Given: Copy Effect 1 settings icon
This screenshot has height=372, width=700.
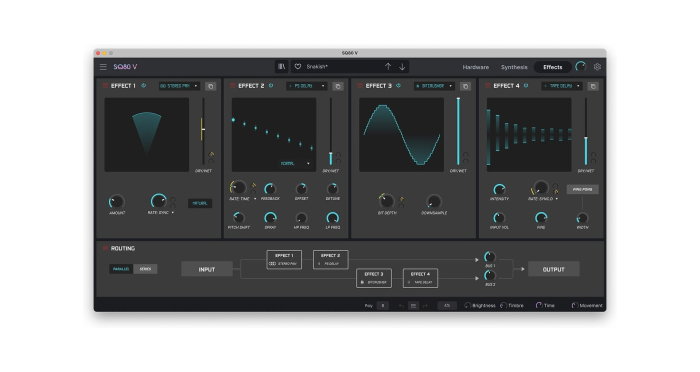Looking at the screenshot, I should coord(210,86).
